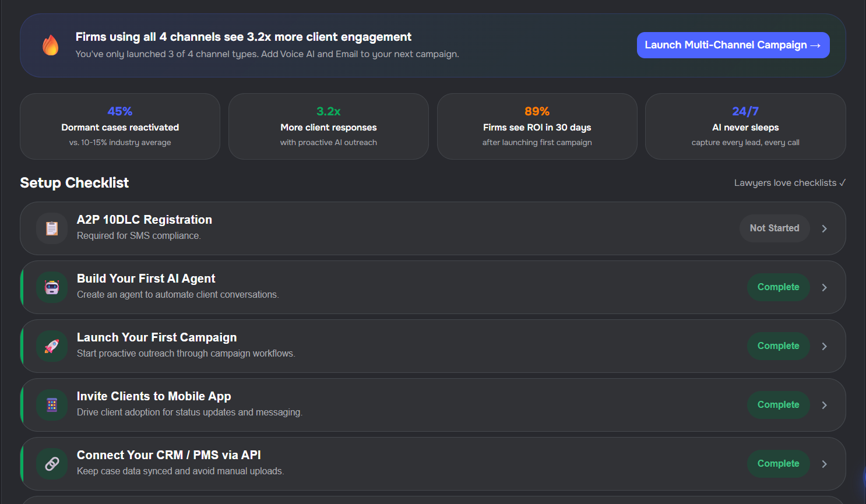The image size is (866, 504).
Task: Click the rocket icon for First Campaign
Action: (x=52, y=346)
